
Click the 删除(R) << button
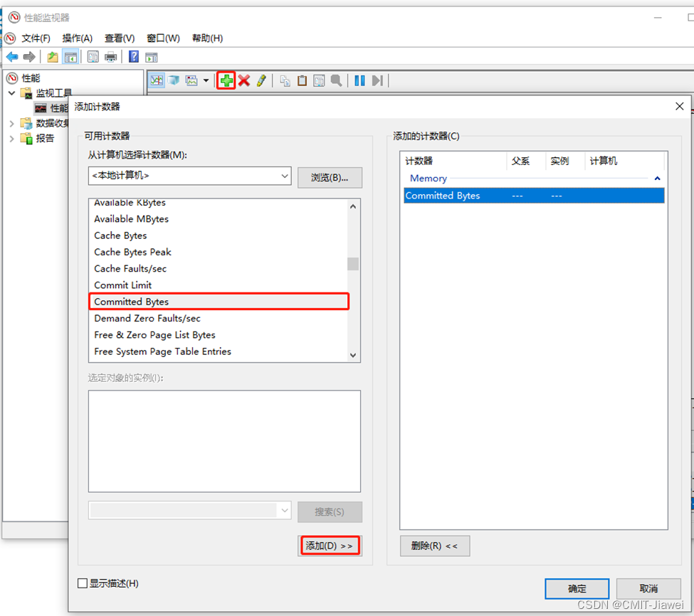435,546
